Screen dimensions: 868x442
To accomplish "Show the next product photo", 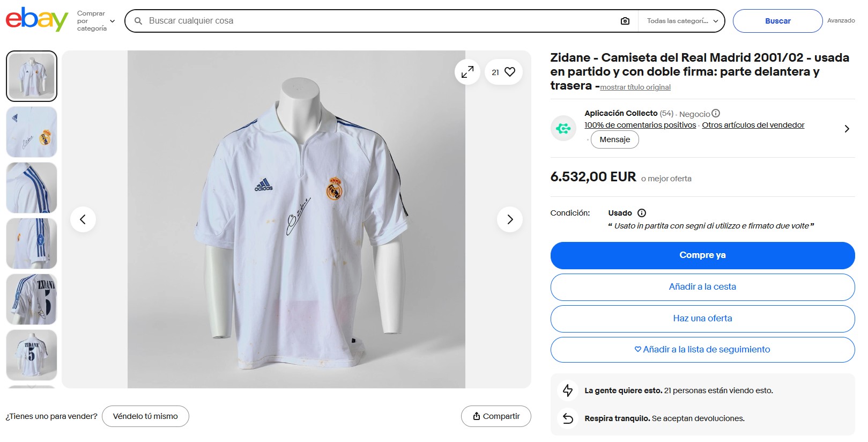I will pyautogui.click(x=510, y=219).
